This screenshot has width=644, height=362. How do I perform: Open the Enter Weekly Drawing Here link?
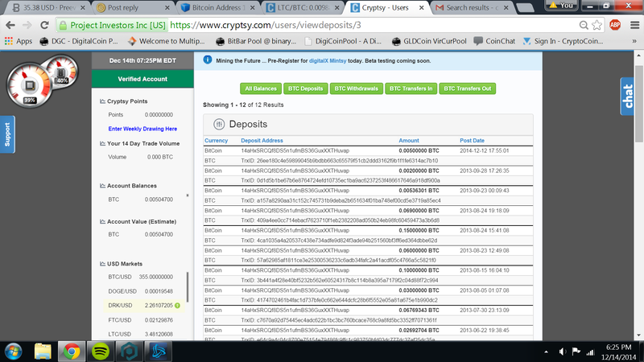(142, 129)
